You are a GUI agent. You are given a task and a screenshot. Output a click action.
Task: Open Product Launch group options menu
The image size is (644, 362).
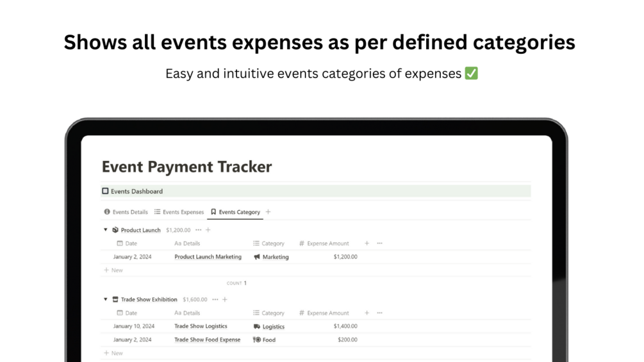click(199, 230)
